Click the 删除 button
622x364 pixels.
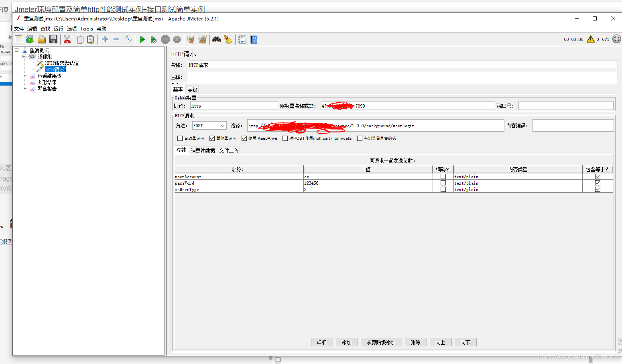click(416, 342)
